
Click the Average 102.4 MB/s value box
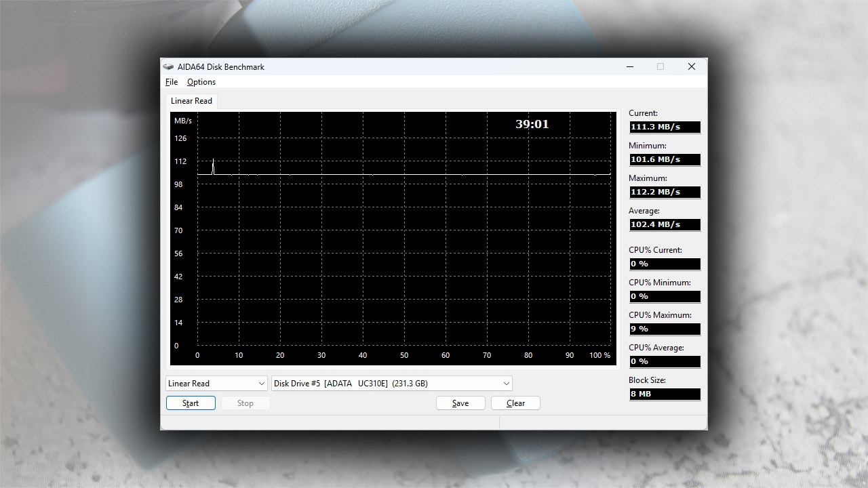pyautogui.click(x=664, y=224)
